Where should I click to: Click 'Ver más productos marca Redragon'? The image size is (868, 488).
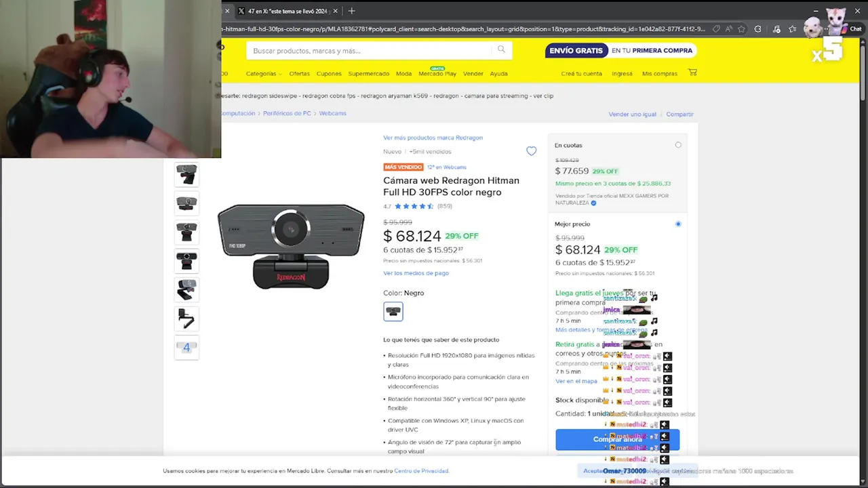433,138
